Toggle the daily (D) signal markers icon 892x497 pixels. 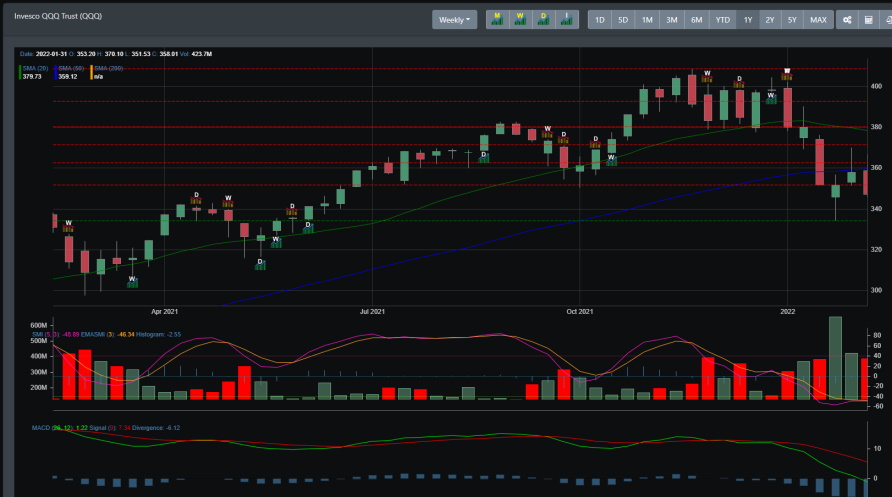point(543,19)
